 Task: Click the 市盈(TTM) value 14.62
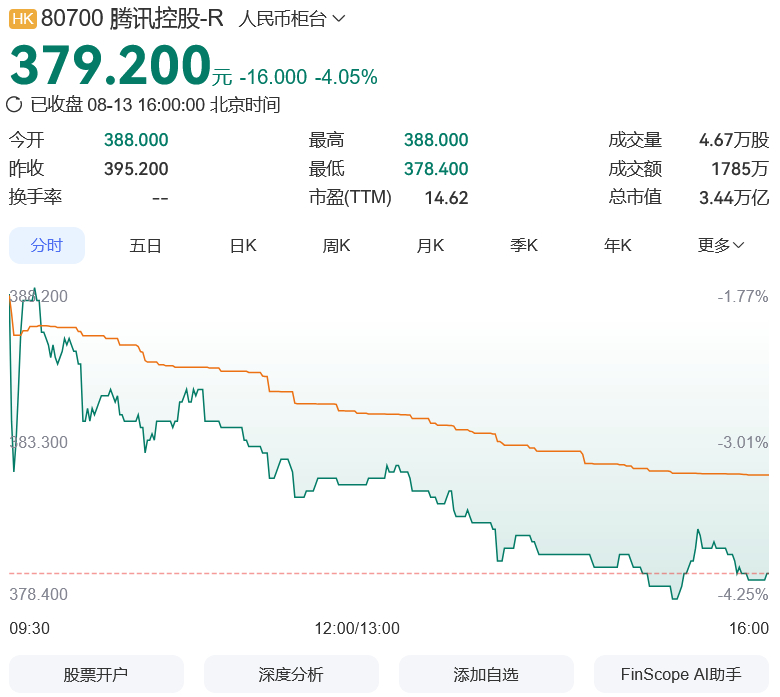[x=446, y=198]
